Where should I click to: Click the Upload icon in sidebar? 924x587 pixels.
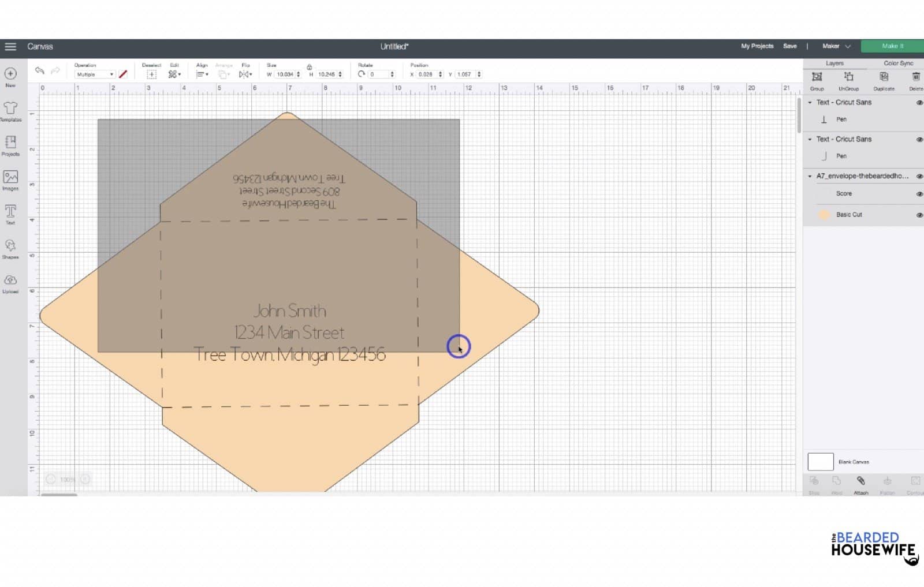pyautogui.click(x=10, y=283)
